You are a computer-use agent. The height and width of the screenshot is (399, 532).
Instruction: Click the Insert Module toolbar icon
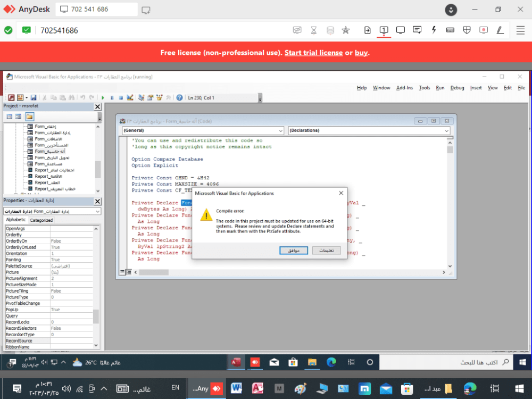pos(20,98)
